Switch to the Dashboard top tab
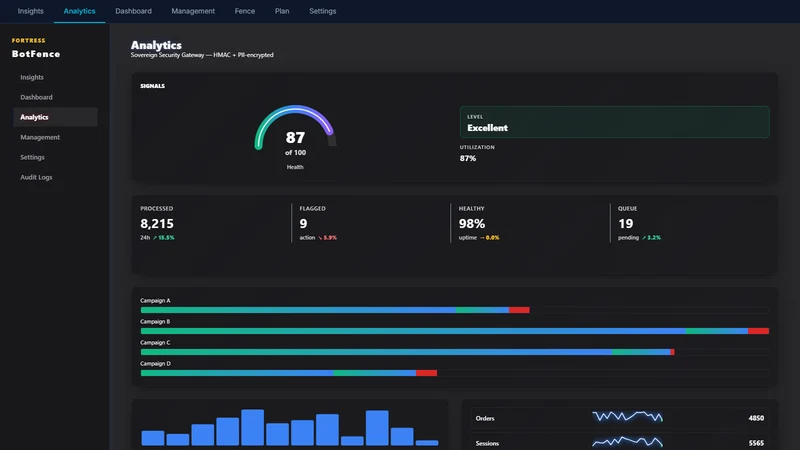Viewport: 800px width, 450px height. tap(133, 11)
